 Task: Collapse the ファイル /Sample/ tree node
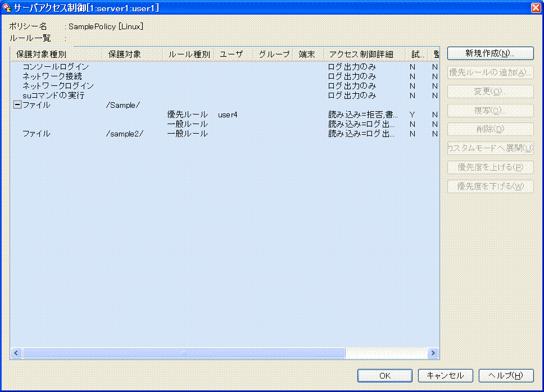(17, 104)
